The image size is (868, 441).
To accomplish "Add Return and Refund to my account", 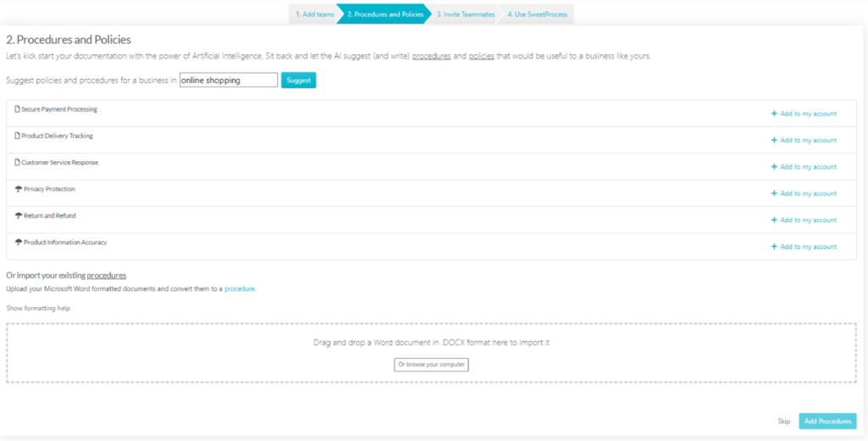I will click(x=804, y=220).
